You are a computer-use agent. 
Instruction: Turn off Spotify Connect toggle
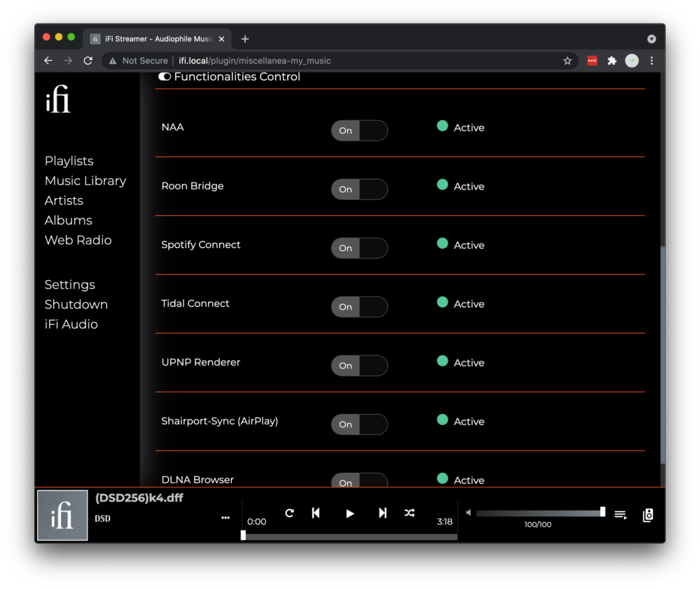360,248
